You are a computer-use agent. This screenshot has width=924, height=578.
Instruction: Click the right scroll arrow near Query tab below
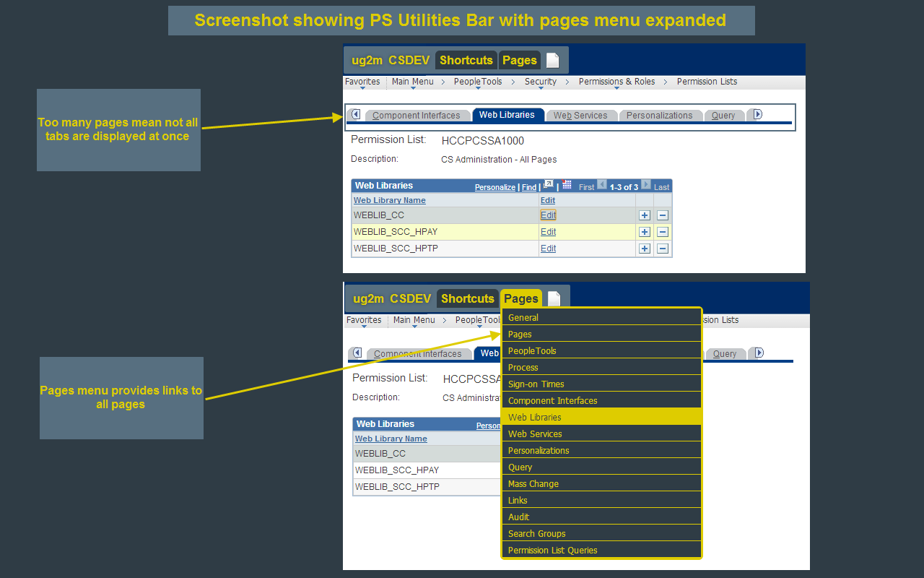[x=757, y=353]
